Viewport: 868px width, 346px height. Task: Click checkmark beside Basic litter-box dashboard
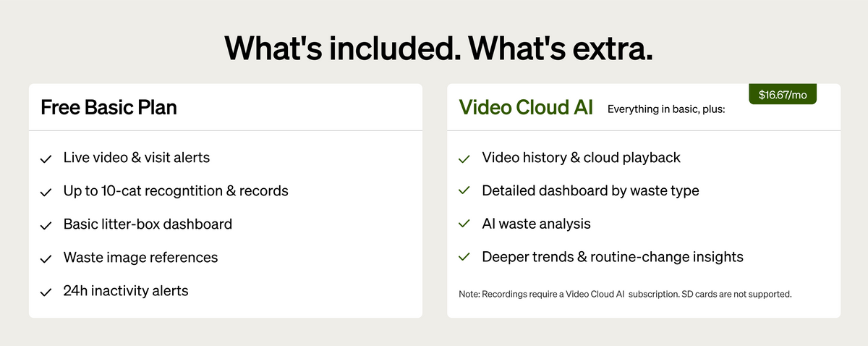tap(46, 226)
